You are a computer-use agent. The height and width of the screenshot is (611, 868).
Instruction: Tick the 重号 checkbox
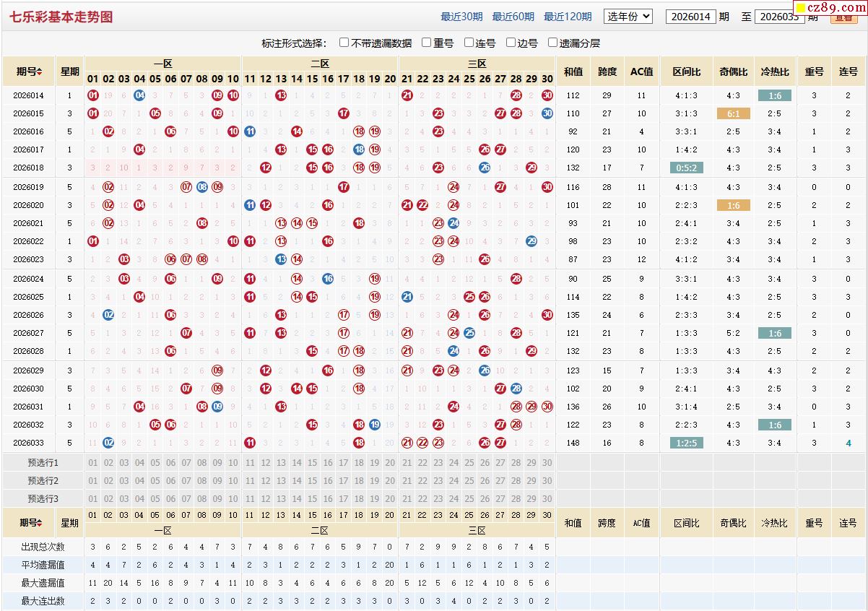click(427, 43)
